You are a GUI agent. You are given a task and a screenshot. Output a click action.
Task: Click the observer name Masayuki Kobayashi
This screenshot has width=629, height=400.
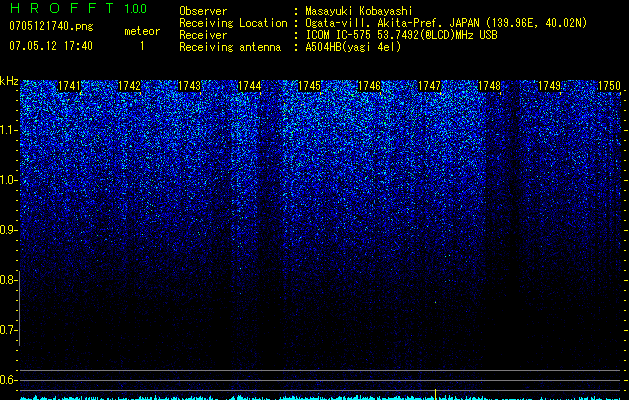click(359, 11)
